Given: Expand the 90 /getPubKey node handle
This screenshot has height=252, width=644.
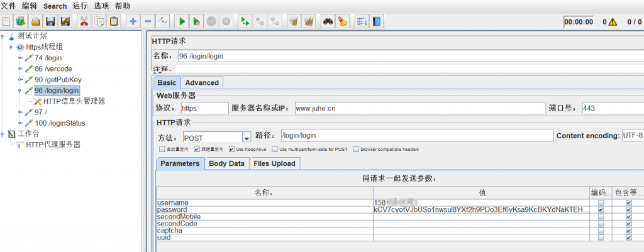Looking at the screenshot, I should point(19,79).
